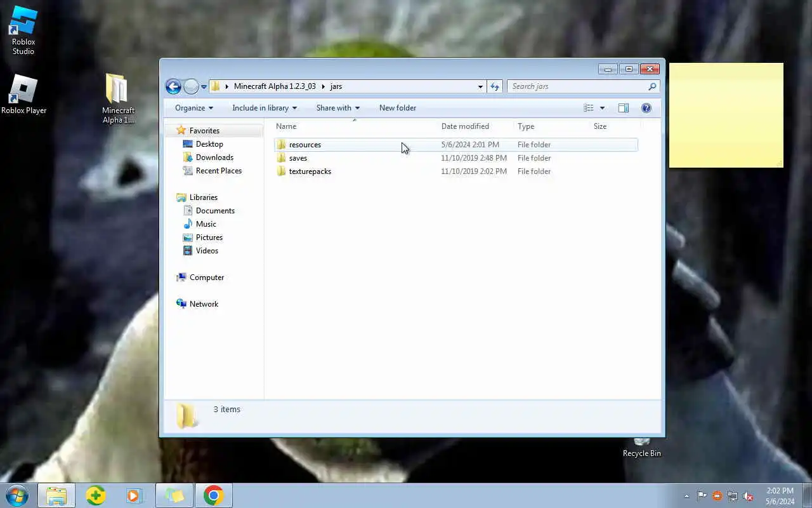Click the resources folder icon
This screenshot has width=812, height=508.
point(282,145)
